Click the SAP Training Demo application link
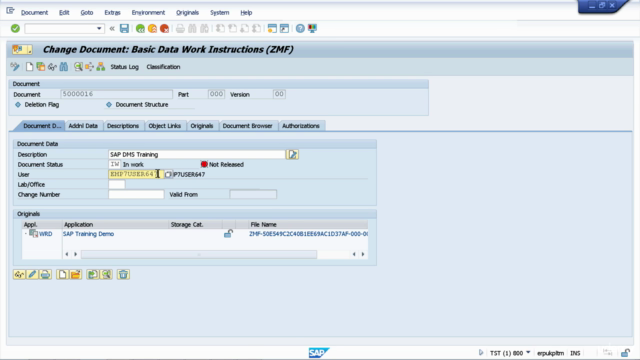640x360 pixels. pyautogui.click(x=88, y=234)
